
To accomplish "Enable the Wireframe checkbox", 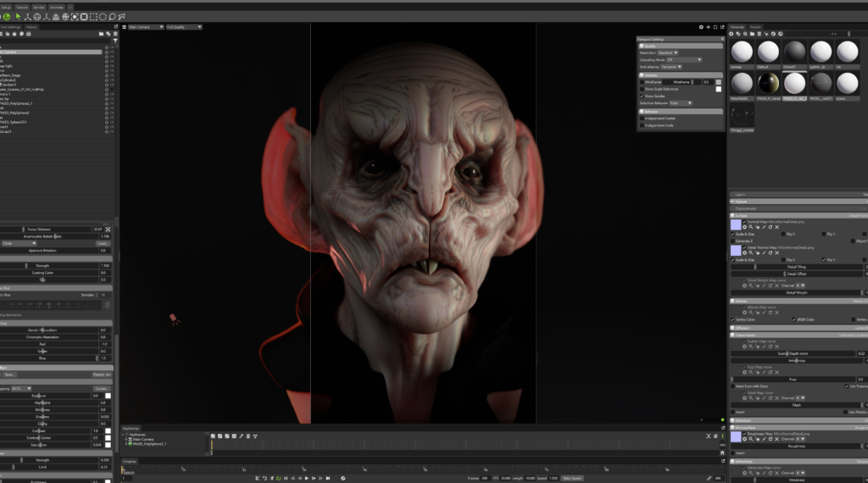I will [x=643, y=82].
